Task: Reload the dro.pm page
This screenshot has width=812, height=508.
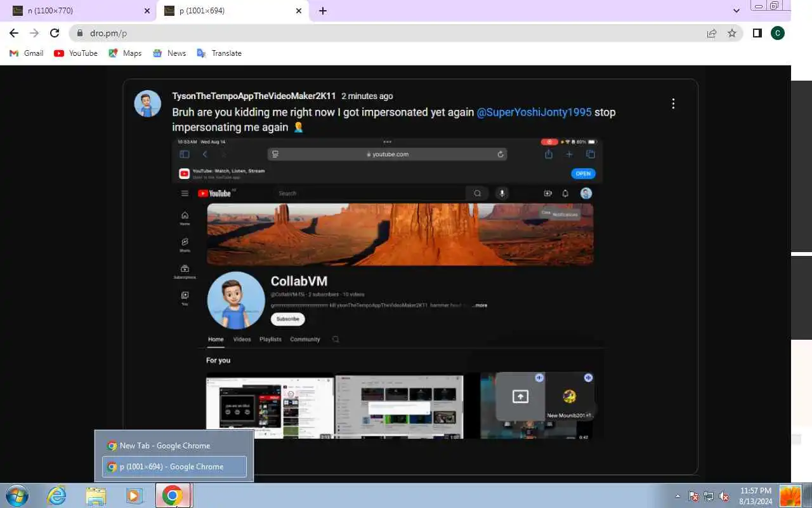Action: 55,33
